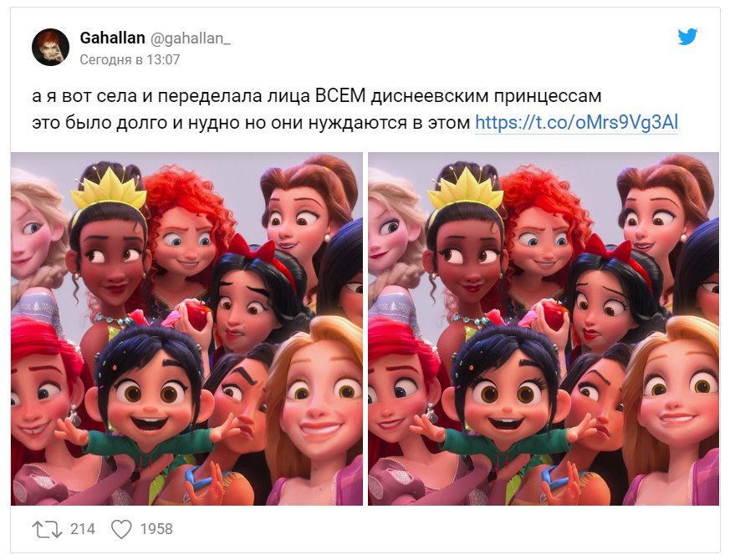Click the likes count 1958
This screenshot has width=730, height=560.
point(156,529)
